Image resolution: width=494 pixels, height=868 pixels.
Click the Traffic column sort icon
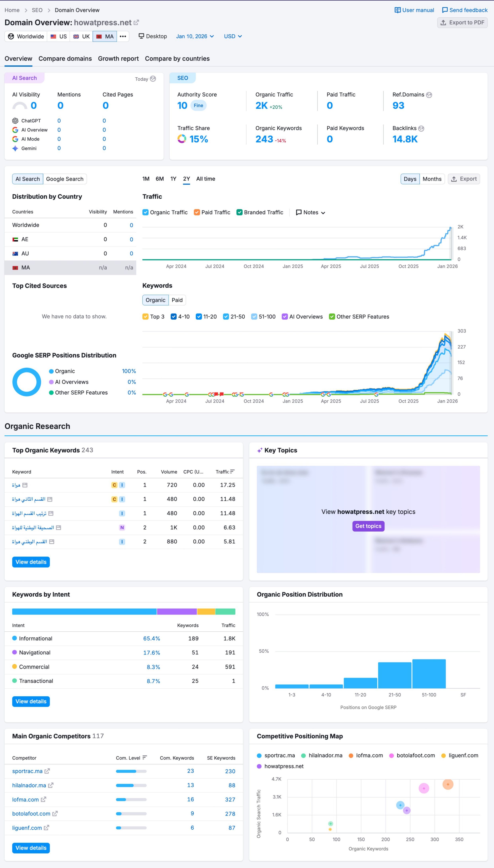click(232, 471)
